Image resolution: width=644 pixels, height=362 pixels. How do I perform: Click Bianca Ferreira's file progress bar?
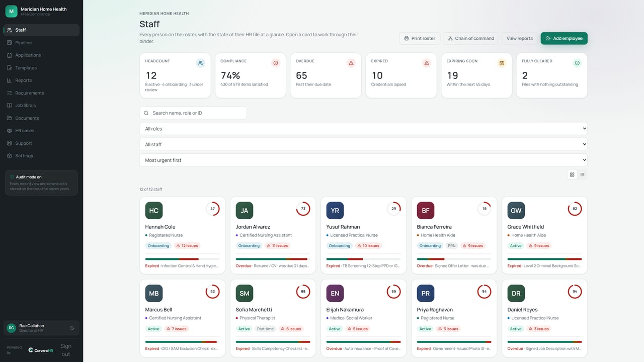pos(454,259)
